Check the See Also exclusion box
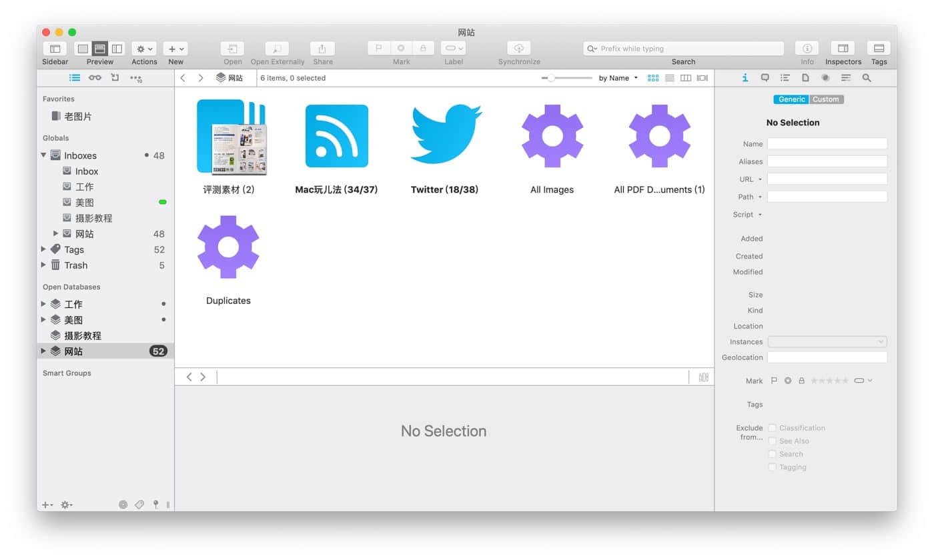Screen dimensions: 934x560 pyautogui.click(x=772, y=441)
